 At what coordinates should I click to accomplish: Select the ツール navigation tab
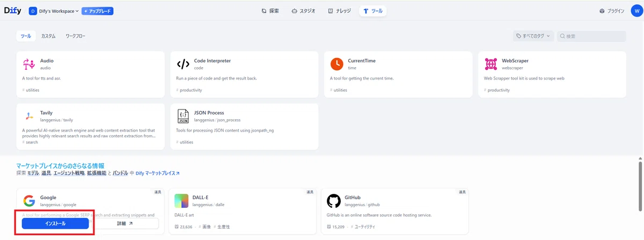pos(372,11)
